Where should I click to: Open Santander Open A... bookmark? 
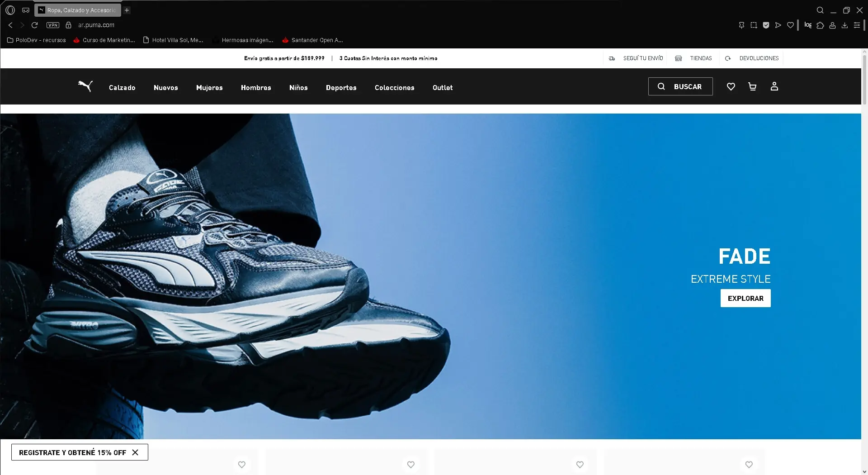tap(313, 40)
